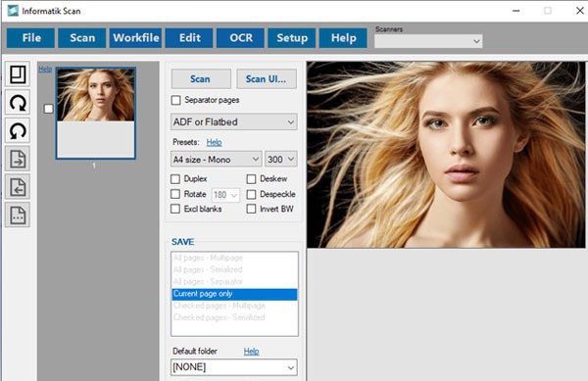Viewport: 588px width, 381px height.
Task: Enable the Duplex checkbox
Action: pyautogui.click(x=175, y=178)
